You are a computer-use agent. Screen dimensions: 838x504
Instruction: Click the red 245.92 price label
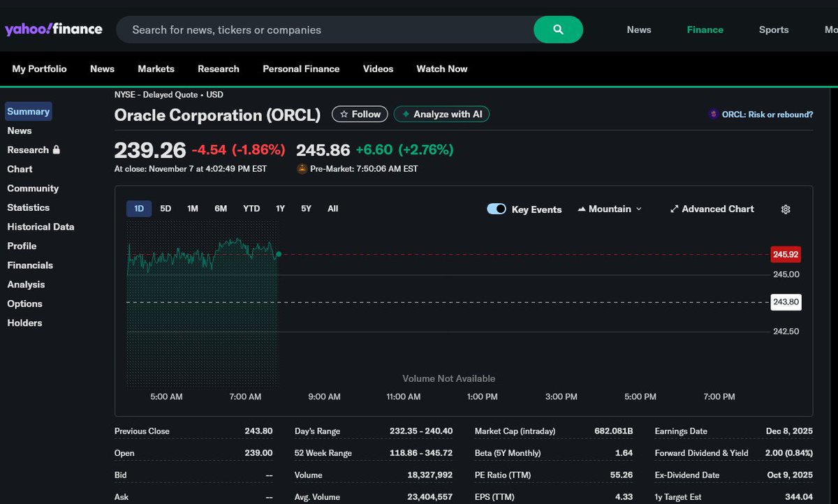[x=786, y=254]
